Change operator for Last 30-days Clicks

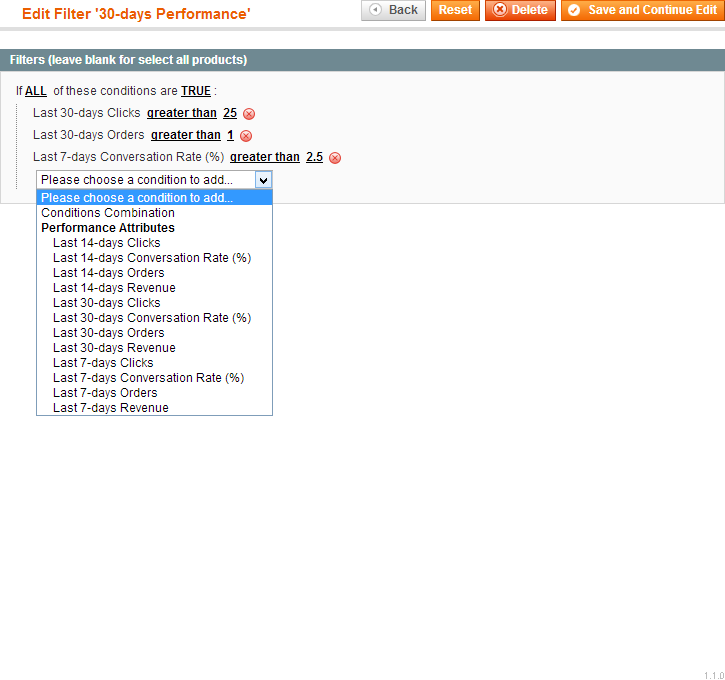click(x=182, y=113)
